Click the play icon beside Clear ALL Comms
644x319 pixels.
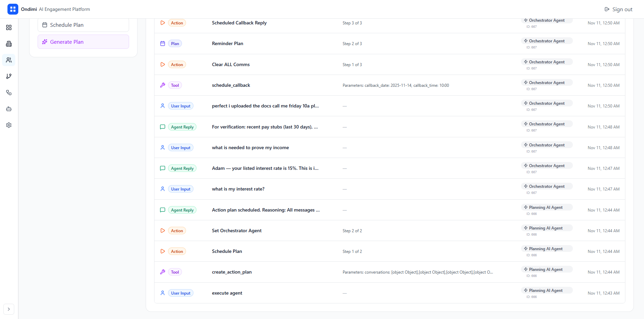[x=163, y=64]
